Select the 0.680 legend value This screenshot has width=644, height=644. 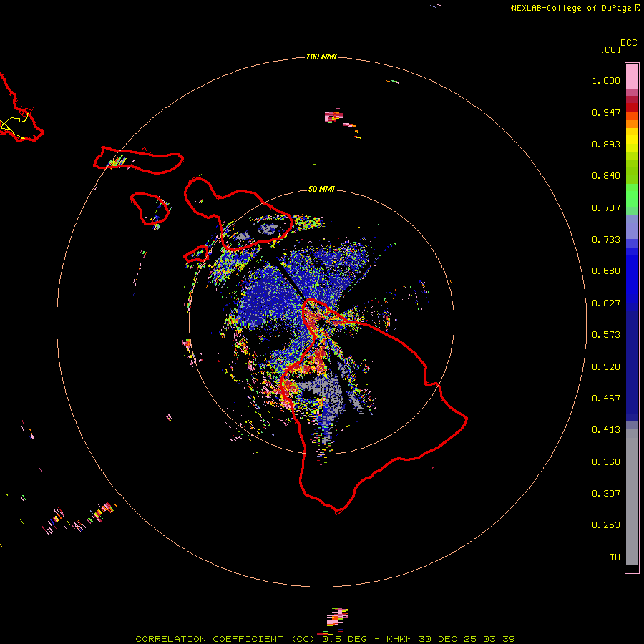[606, 271]
